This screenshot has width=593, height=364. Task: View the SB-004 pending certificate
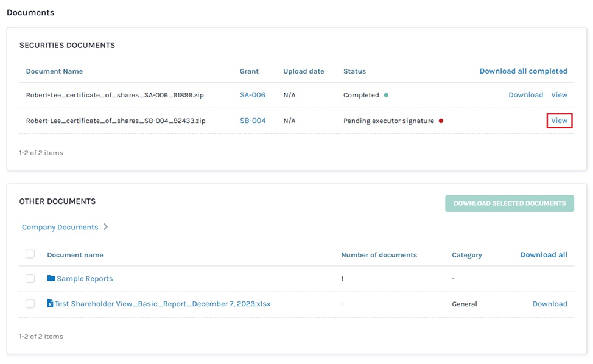pos(559,121)
